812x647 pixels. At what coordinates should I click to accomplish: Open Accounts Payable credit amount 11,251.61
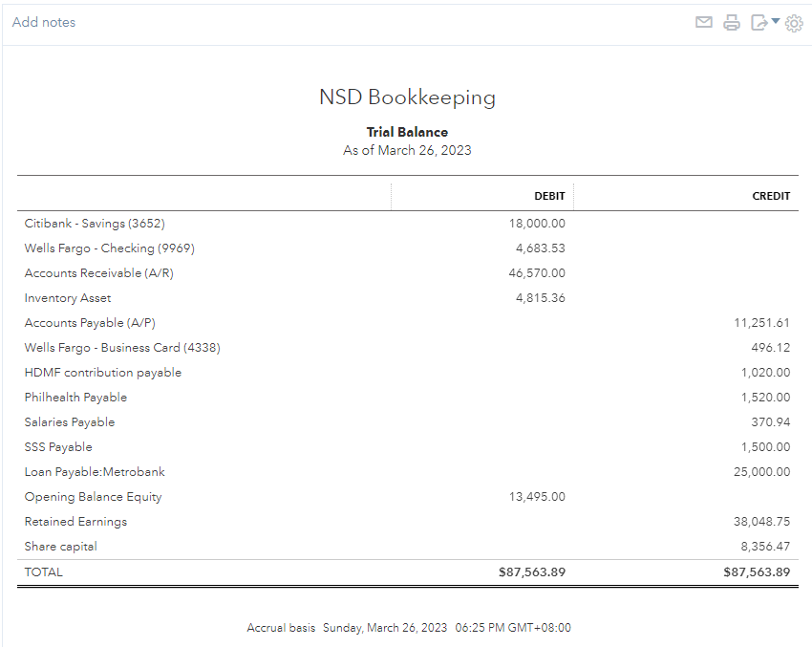pos(762,323)
